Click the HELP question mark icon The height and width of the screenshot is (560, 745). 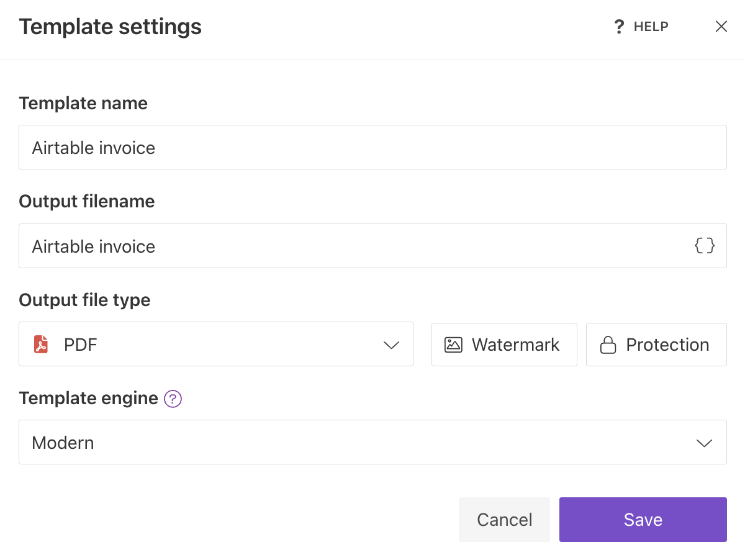pyautogui.click(x=618, y=26)
